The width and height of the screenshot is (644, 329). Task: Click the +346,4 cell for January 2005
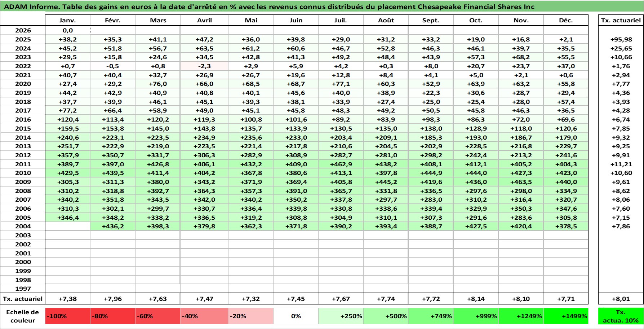[68, 218]
